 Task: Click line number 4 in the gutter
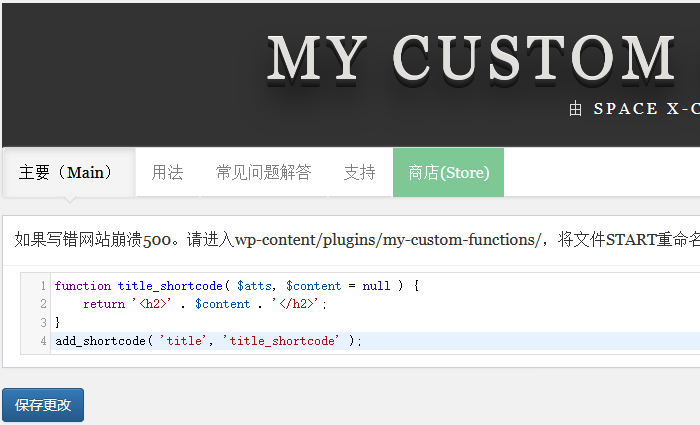pyautogui.click(x=43, y=341)
